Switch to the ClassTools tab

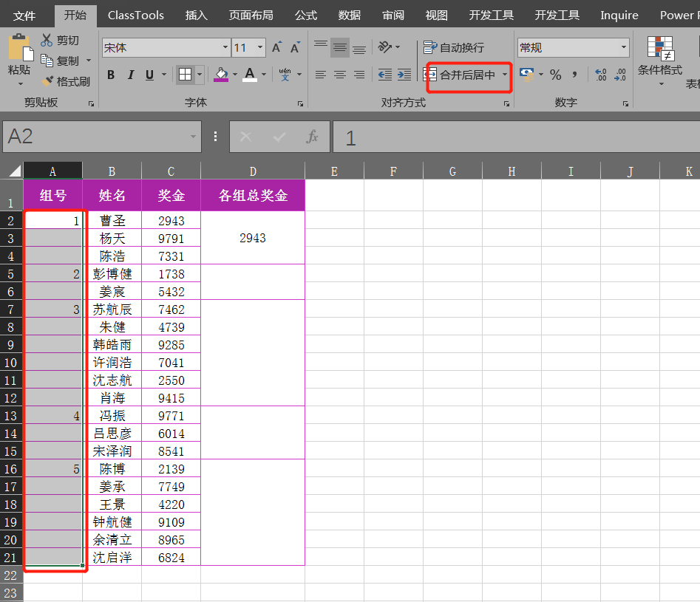136,16
